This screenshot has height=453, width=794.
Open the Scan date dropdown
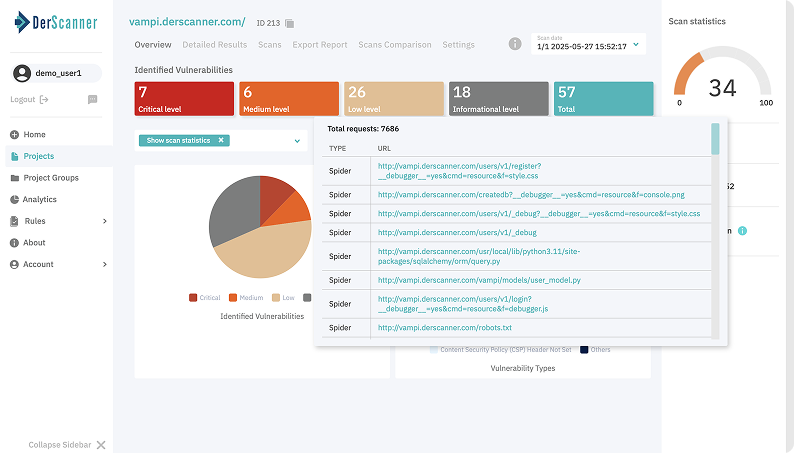[x=588, y=44]
